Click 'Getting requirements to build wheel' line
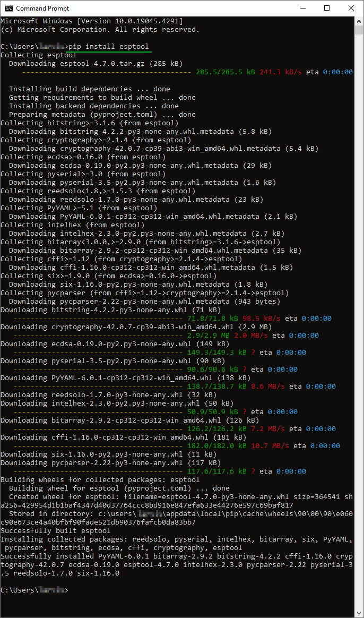The width and height of the screenshot is (364, 618). coord(102,97)
